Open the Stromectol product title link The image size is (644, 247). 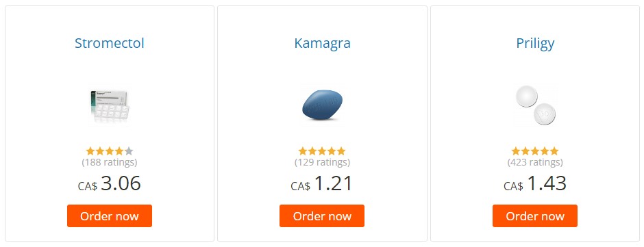tap(109, 43)
